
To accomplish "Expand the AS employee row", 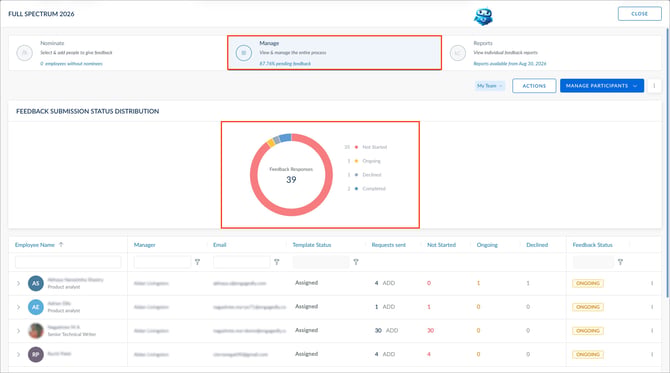I will [x=18, y=283].
